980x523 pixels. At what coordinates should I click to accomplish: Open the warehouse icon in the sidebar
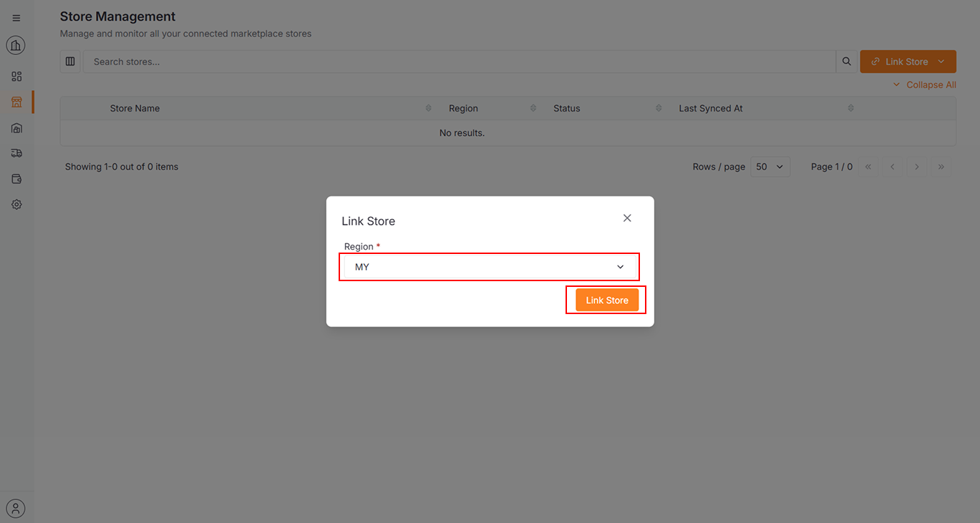[16, 128]
